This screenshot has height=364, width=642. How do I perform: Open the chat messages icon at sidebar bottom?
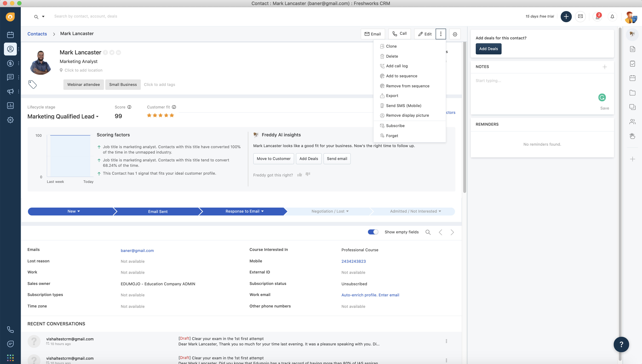pyautogui.click(x=10, y=344)
